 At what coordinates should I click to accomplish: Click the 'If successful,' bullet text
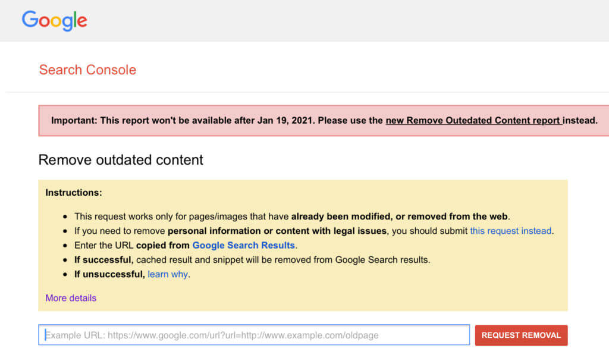(103, 259)
